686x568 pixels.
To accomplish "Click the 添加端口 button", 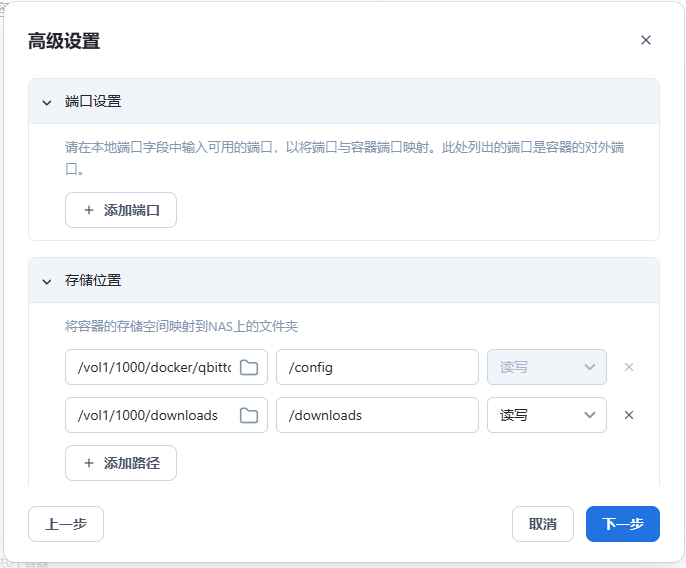I will [121, 210].
